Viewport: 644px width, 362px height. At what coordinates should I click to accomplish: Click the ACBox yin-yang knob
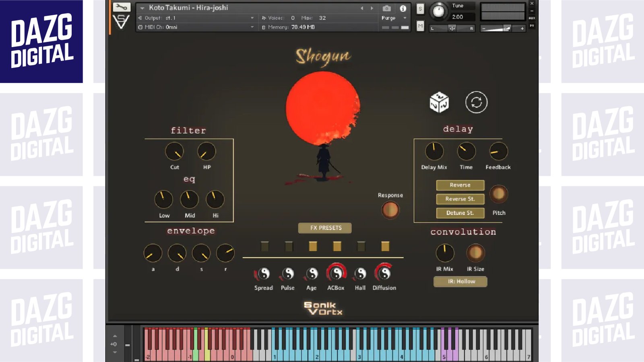(x=336, y=273)
